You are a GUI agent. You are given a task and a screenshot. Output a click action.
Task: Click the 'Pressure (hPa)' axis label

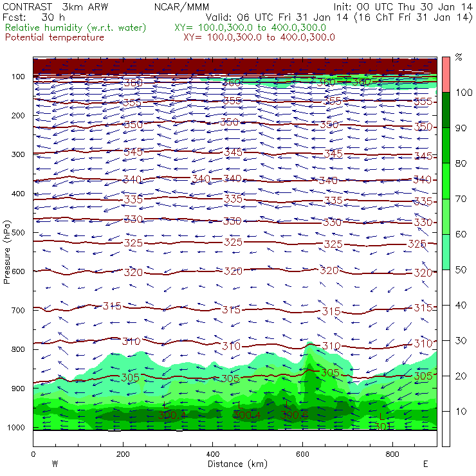point(6,252)
